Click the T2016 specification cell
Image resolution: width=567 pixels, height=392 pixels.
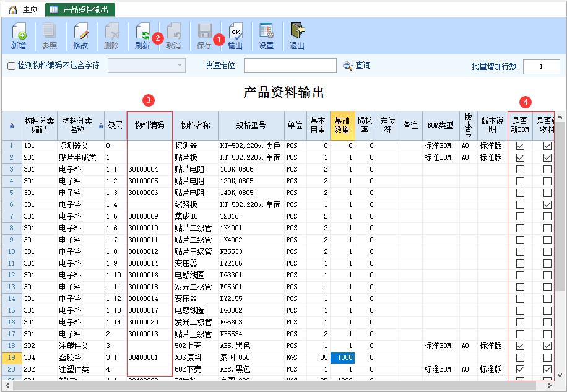pos(251,216)
